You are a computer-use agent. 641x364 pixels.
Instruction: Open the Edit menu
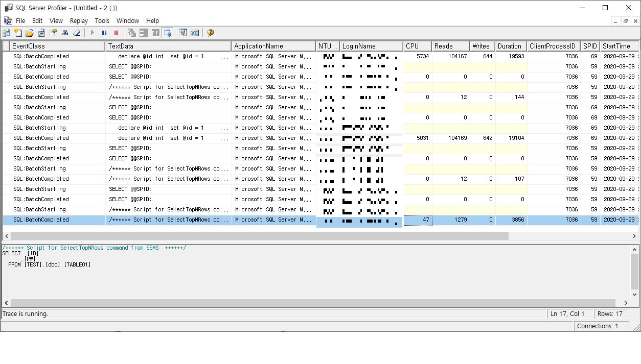point(37,20)
